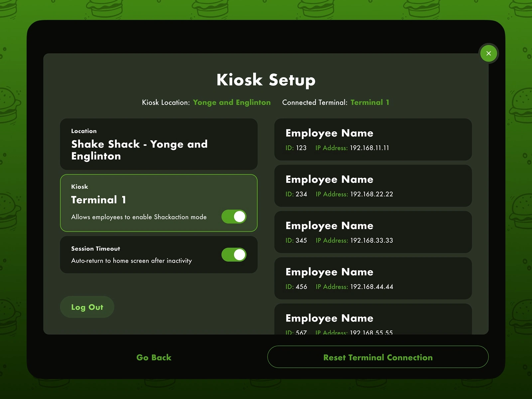Choose employee card with ID 234
The height and width of the screenshot is (399, 532).
click(373, 186)
